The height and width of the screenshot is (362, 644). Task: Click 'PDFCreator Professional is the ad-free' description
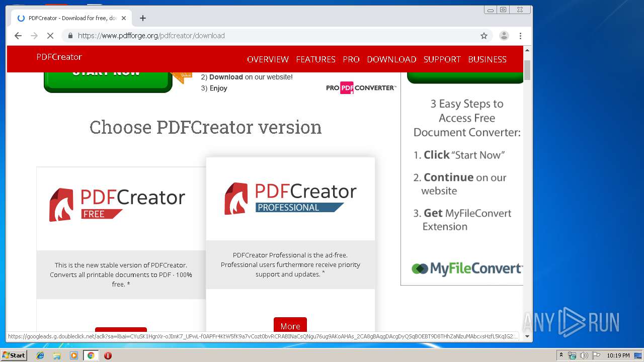tap(290, 264)
